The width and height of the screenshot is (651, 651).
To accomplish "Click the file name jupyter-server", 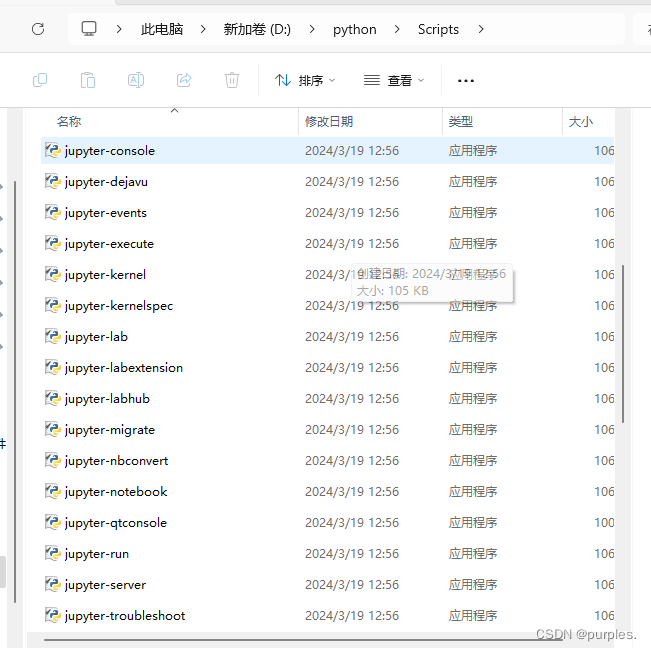I will [105, 585].
